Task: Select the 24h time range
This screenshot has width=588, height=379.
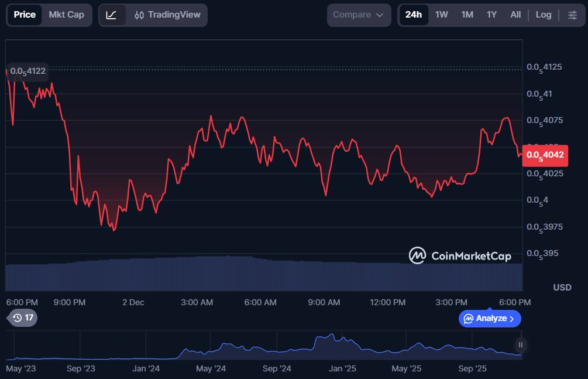Action: pos(413,15)
